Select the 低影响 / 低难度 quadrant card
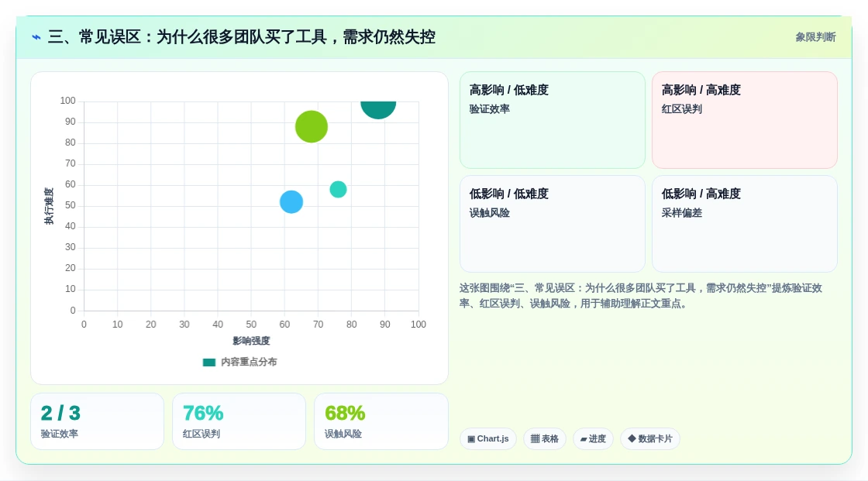The height and width of the screenshot is (481, 868). click(553, 224)
